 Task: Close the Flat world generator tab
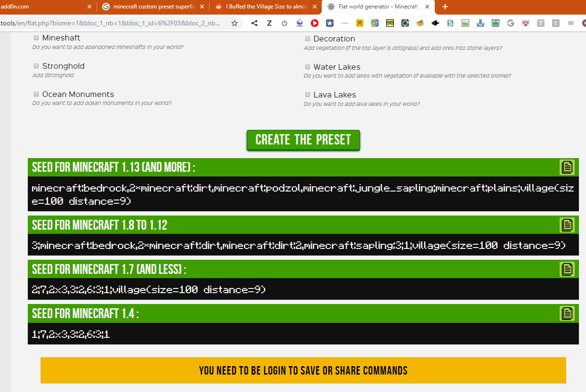pyautogui.click(x=427, y=7)
